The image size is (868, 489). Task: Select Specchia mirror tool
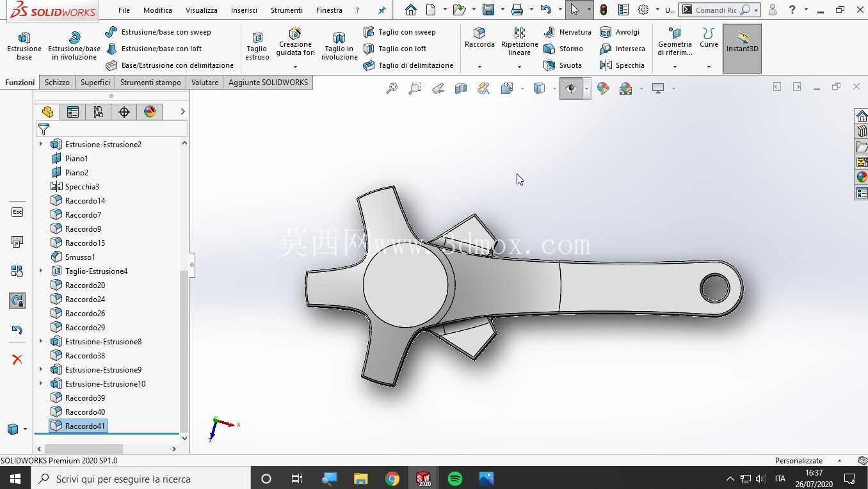click(622, 65)
